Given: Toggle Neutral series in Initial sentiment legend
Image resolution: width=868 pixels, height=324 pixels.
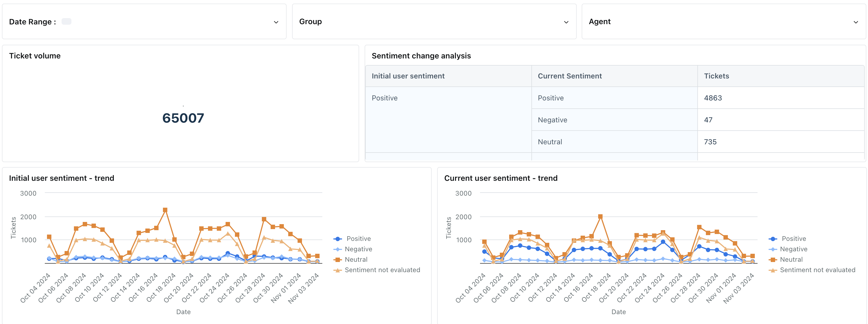Looking at the screenshot, I should pos(356,260).
